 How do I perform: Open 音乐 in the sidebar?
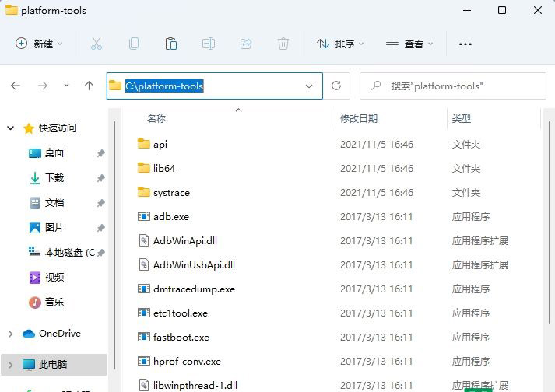54,302
